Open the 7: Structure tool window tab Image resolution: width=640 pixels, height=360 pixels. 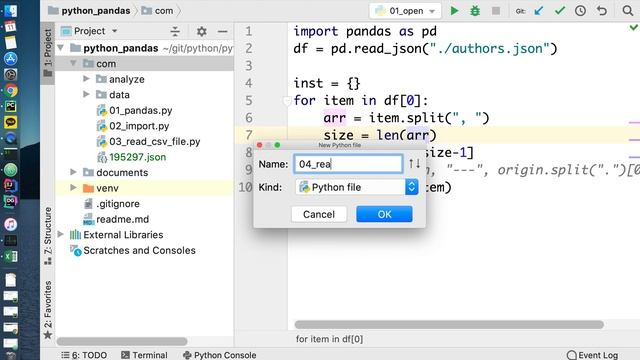coord(48,236)
